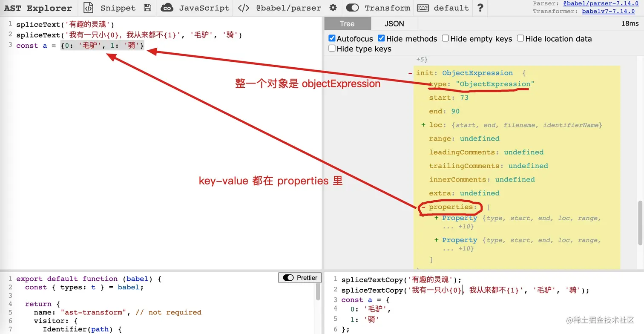Enable the Hide empty keys checkbox
Screen dimensions: 644x334
[446, 38]
